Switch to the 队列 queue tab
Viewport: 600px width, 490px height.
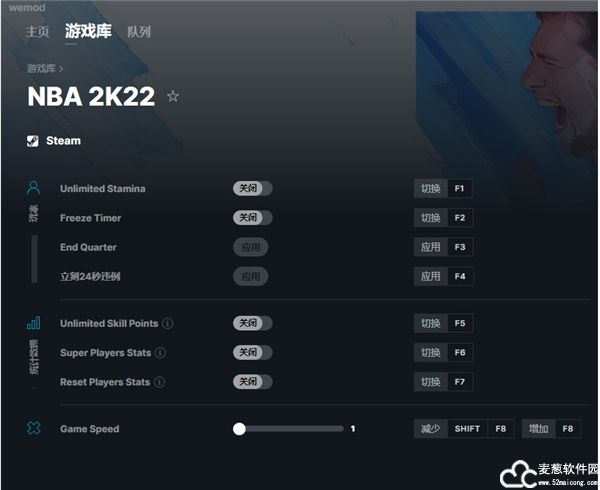pyautogui.click(x=139, y=32)
